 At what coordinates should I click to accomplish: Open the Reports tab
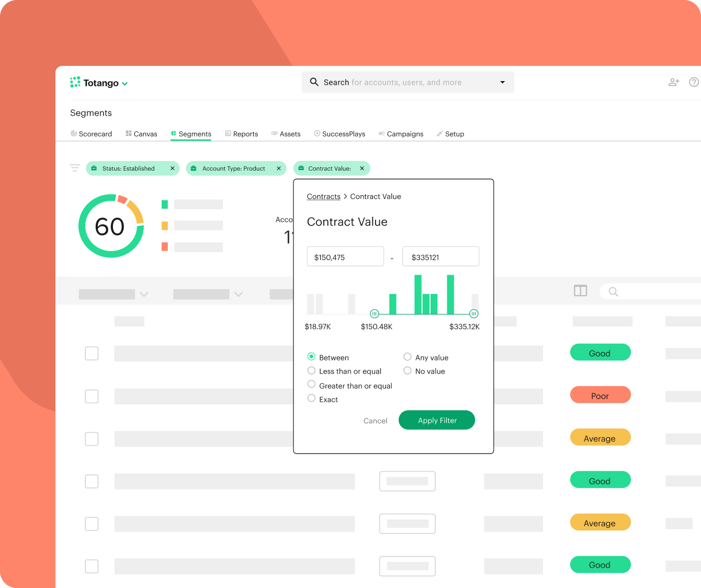pos(242,134)
